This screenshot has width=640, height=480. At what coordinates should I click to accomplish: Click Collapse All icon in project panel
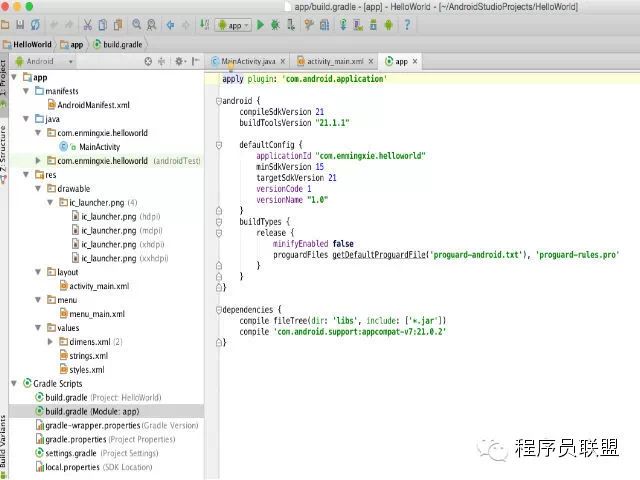(162, 61)
